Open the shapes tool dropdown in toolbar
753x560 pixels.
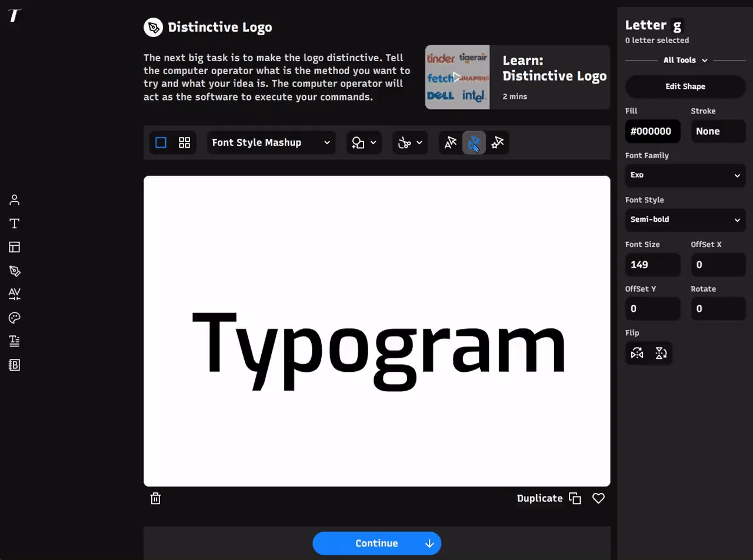(364, 142)
